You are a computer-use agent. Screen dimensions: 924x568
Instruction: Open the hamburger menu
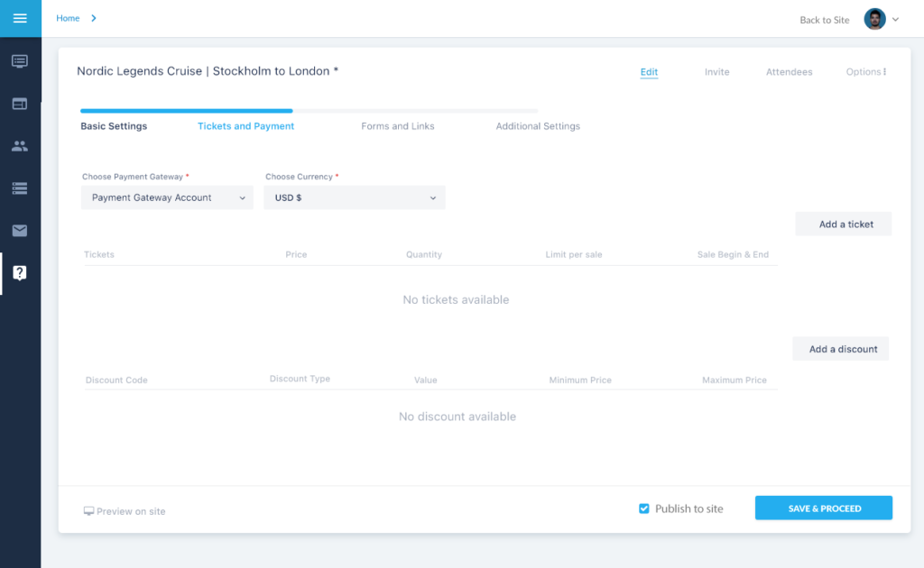click(20, 18)
